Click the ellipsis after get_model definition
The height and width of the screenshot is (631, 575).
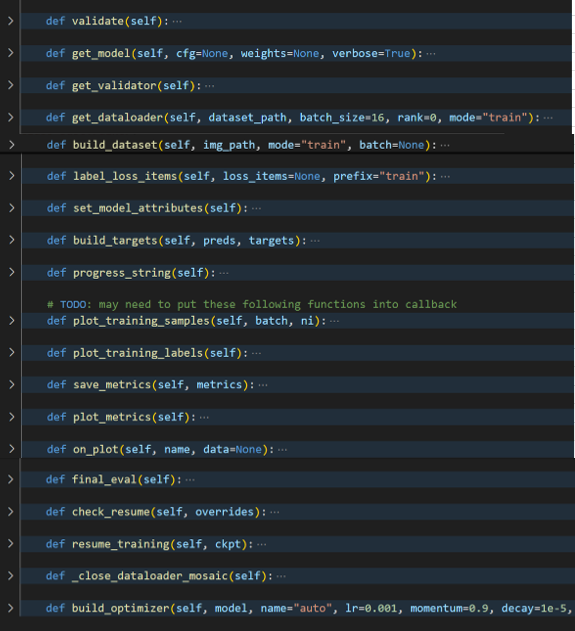click(x=431, y=54)
